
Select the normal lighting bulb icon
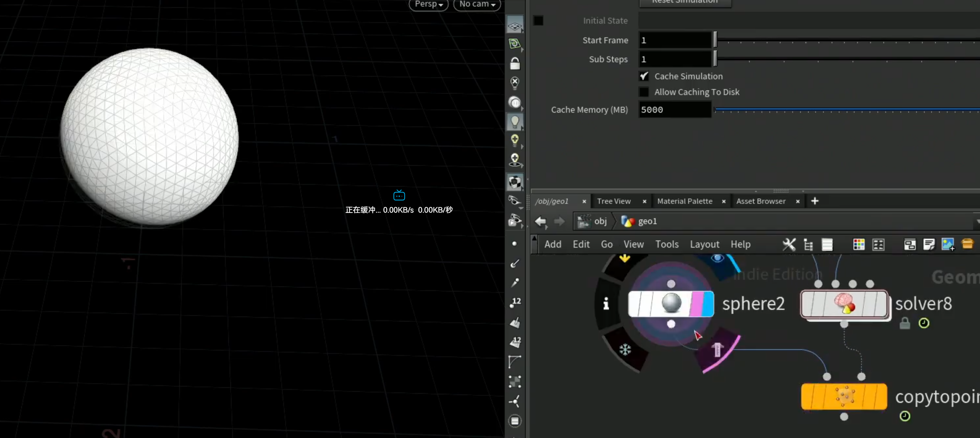515,122
